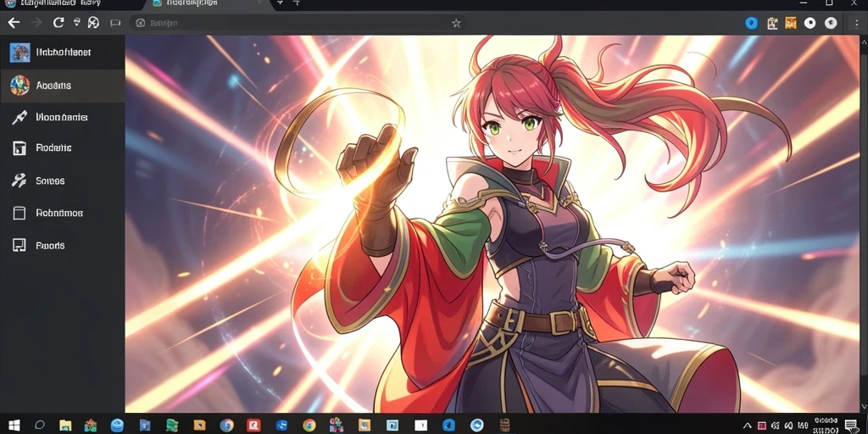Expand hidden system tray icons chevron

click(747, 426)
